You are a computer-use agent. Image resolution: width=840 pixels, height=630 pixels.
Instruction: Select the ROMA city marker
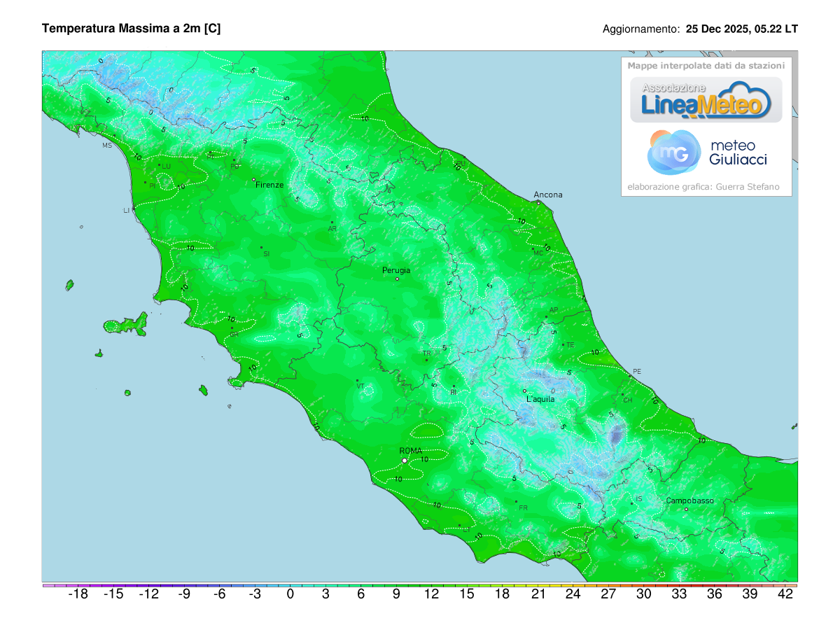point(406,460)
